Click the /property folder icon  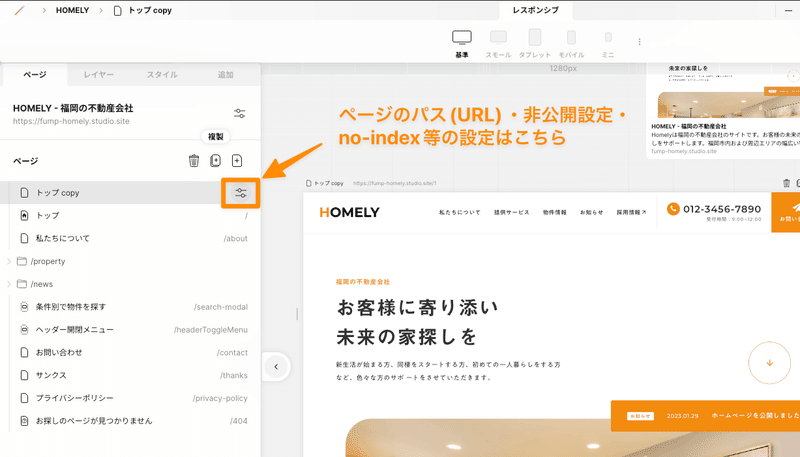[21, 261]
